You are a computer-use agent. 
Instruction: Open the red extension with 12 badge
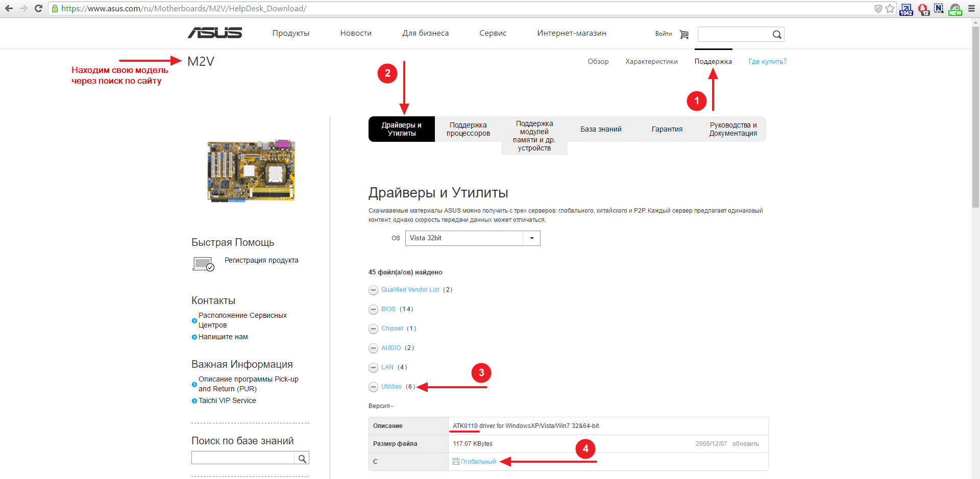[x=923, y=9]
